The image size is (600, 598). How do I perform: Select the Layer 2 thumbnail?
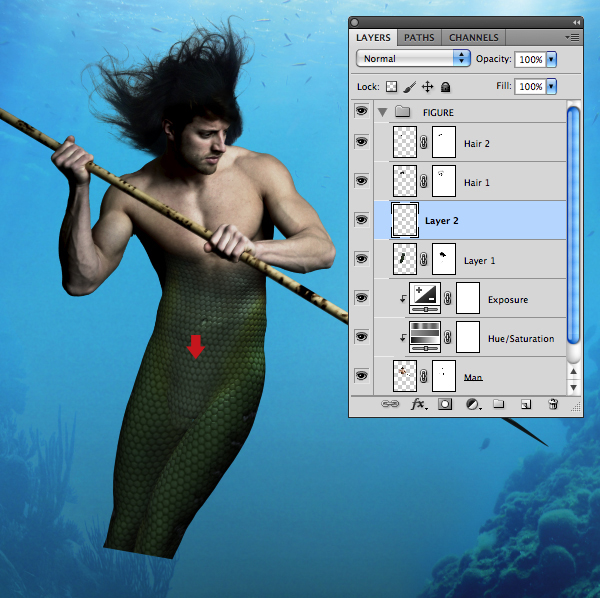click(405, 220)
